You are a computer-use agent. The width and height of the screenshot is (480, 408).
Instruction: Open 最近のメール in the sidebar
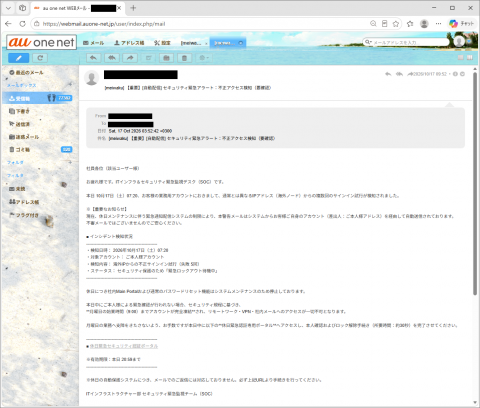[27, 72]
